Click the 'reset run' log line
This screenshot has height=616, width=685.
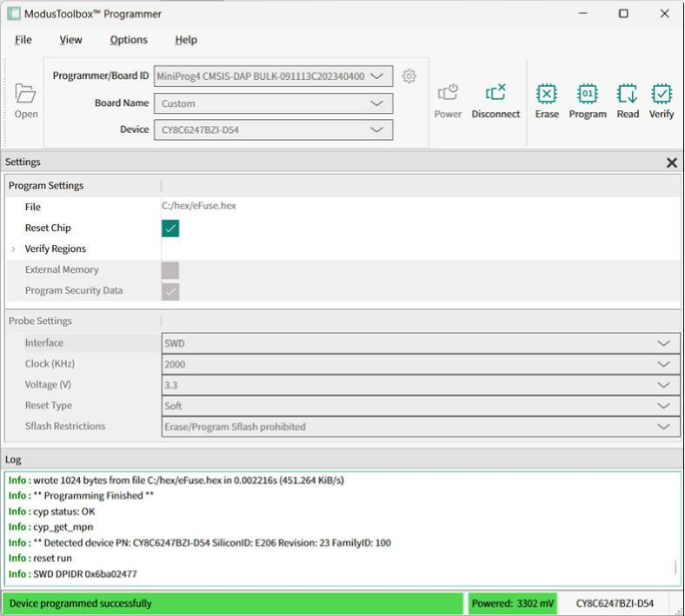pos(40,558)
